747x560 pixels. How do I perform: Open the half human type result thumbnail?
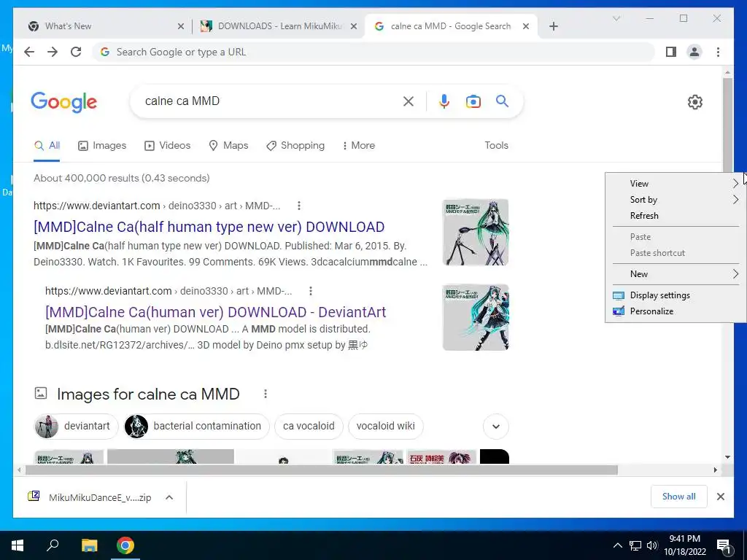476,233
